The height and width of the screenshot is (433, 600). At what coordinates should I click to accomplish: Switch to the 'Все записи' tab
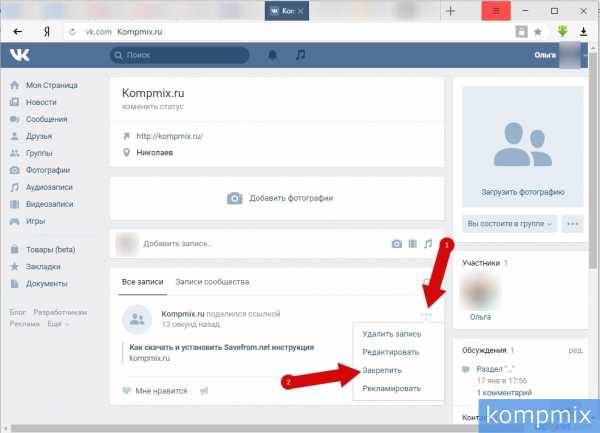pyautogui.click(x=142, y=282)
